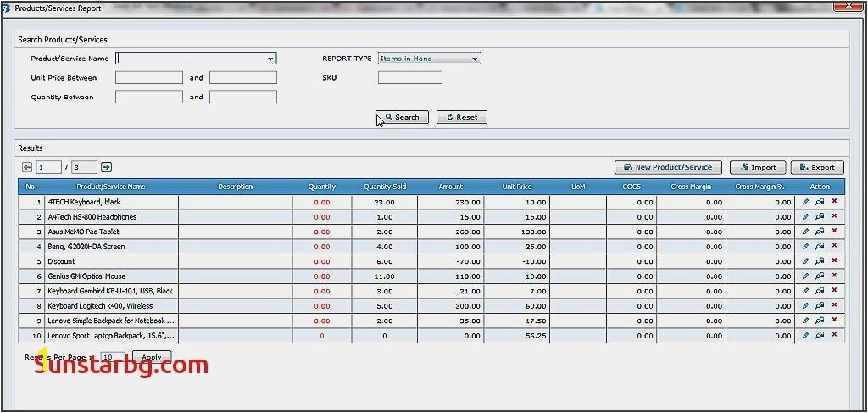This screenshot has height=413, width=868.
Task: Click quantity sold 23.00 cell
Action: click(x=385, y=202)
